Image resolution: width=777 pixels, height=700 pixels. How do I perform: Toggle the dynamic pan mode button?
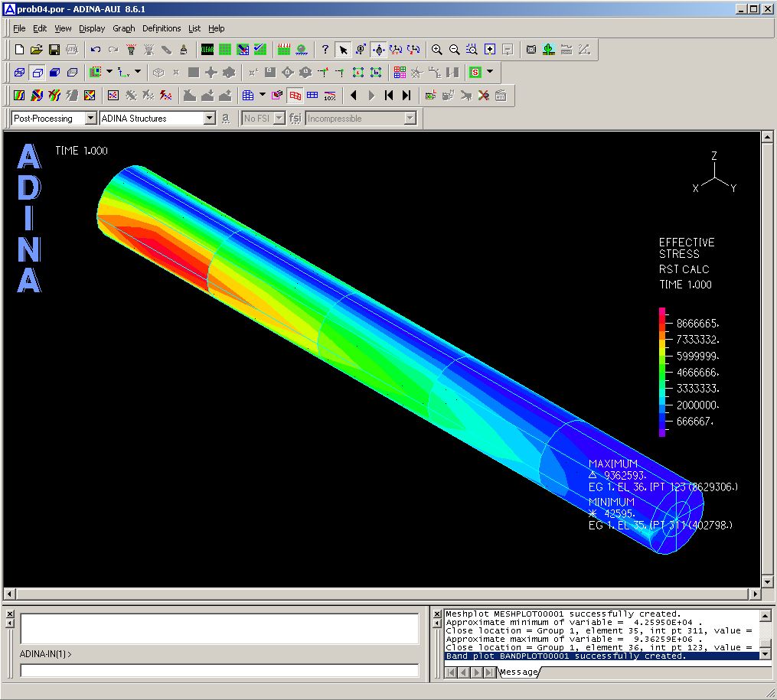point(378,50)
